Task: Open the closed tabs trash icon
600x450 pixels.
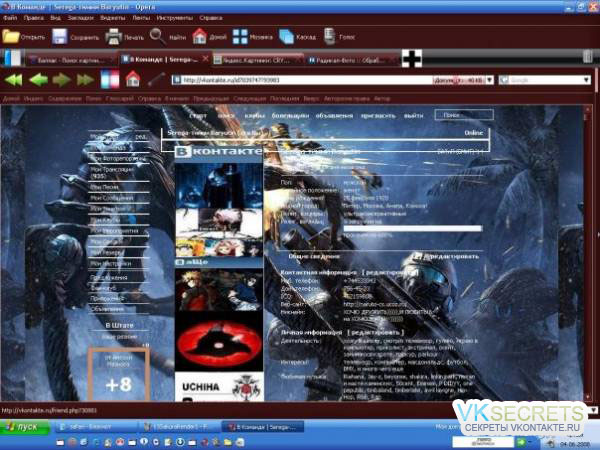Action: click(588, 57)
